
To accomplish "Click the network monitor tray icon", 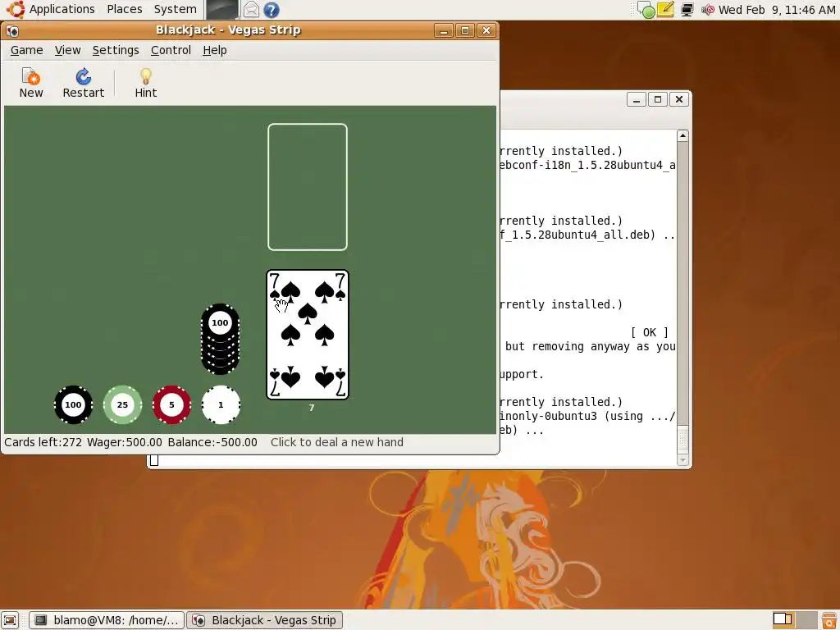I will (687, 10).
